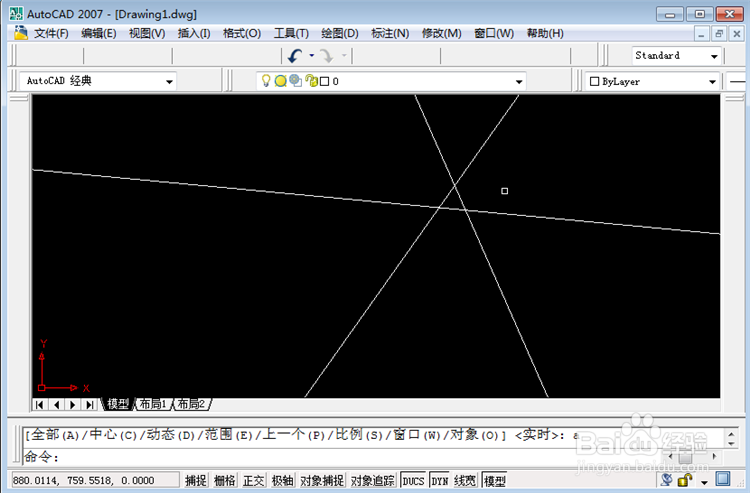Toggle 捕捉 snap mode

(196, 481)
